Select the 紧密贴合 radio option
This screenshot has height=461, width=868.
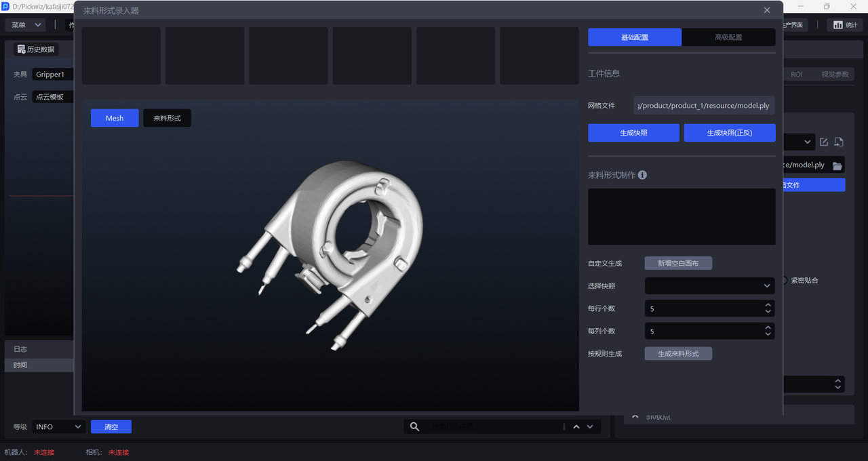785,280
